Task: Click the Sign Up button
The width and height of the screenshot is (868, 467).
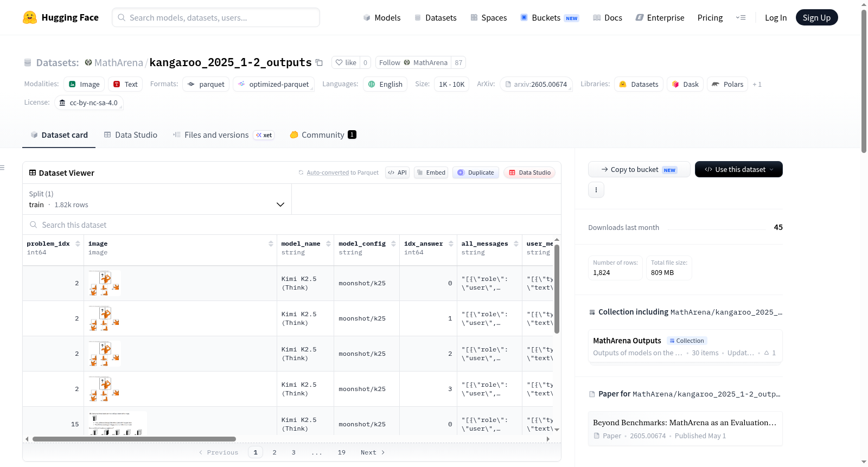Action: pos(816,18)
